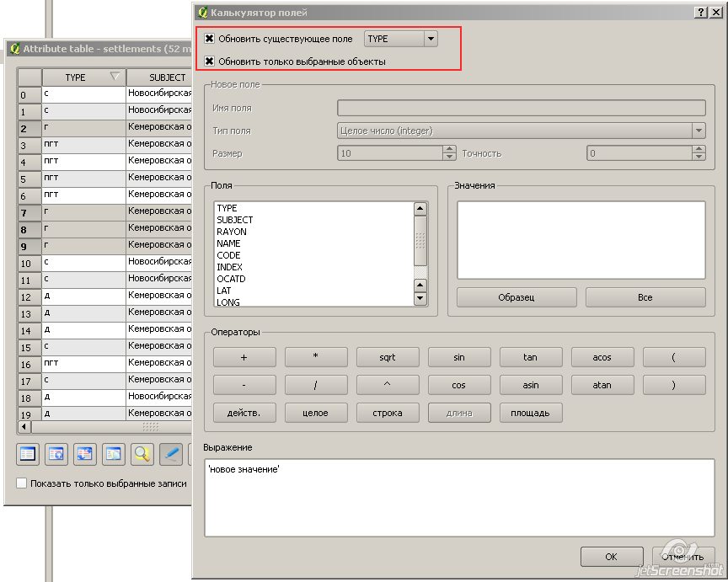Click the sqrt operator button
Screen dimensions: 728x582
pyautogui.click(x=388, y=357)
